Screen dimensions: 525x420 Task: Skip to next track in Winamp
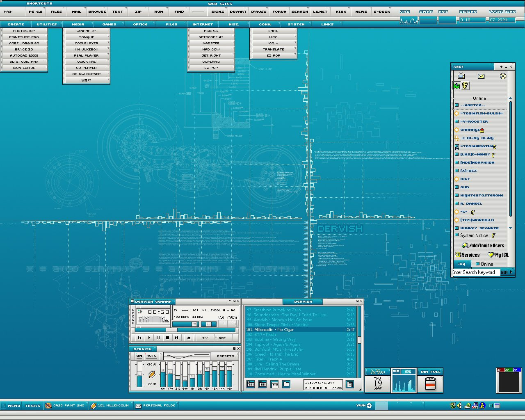pos(176,338)
